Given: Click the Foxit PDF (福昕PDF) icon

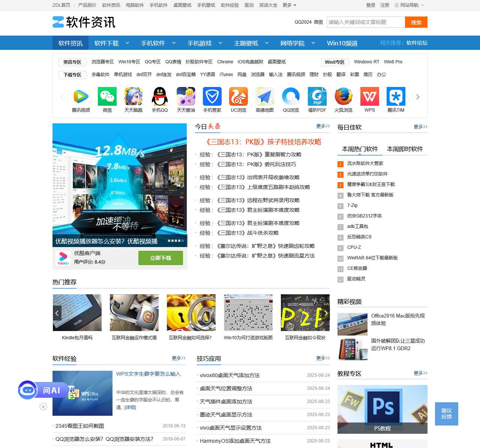Looking at the screenshot, I should [317, 97].
